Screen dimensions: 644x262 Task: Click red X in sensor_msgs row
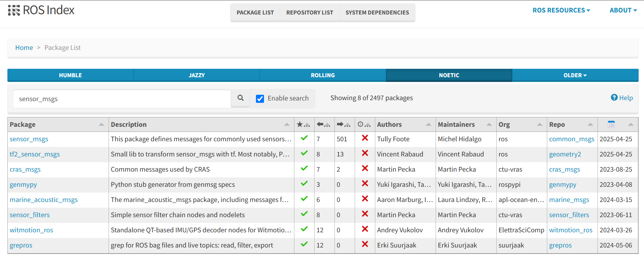365,138
